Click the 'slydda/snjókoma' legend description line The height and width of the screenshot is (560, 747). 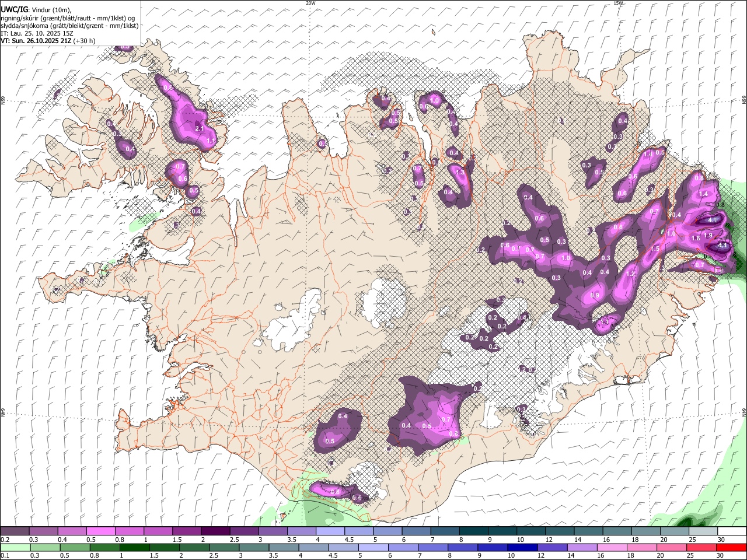[x=69, y=26]
